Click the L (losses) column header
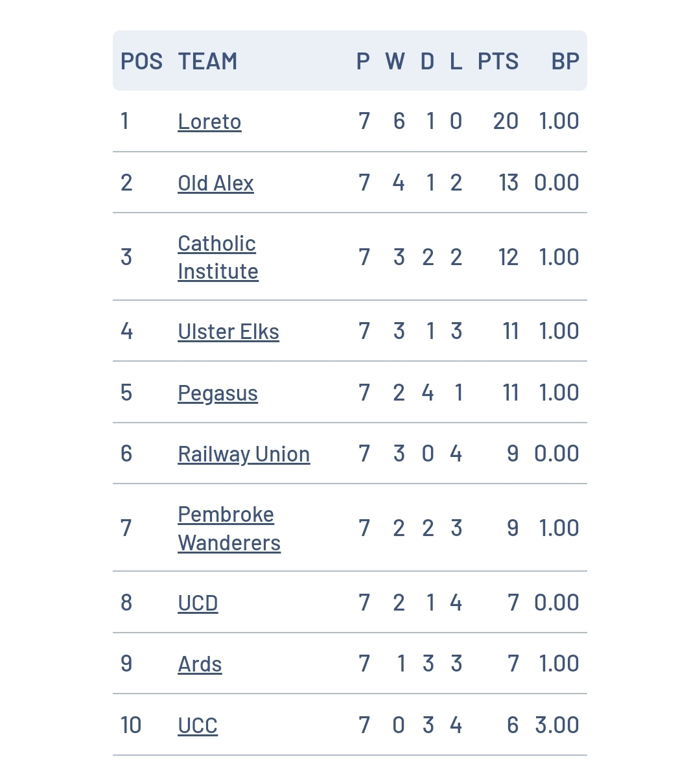The width and height of the screenshot is (700, 783). click(x=456, y=62)
